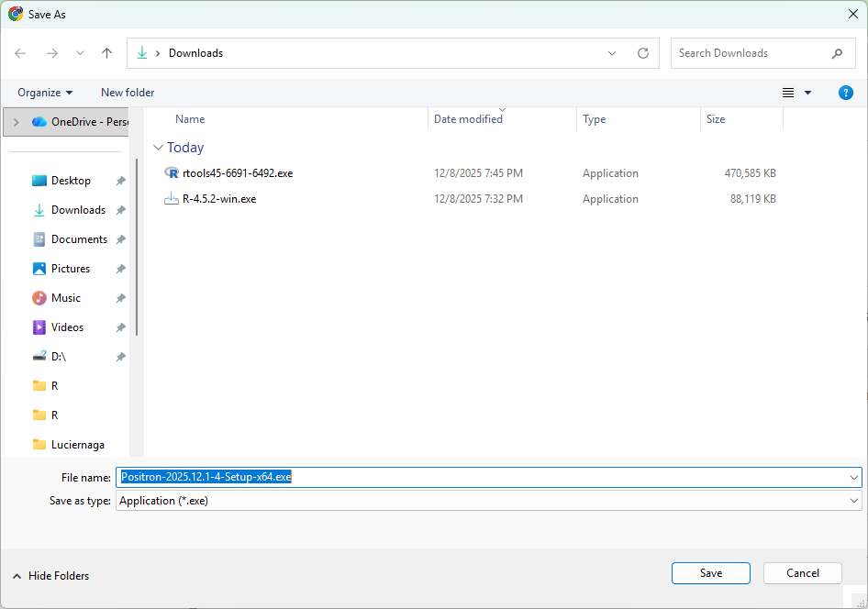
Task: Click the Back navigation arrow
Action: 20,53
